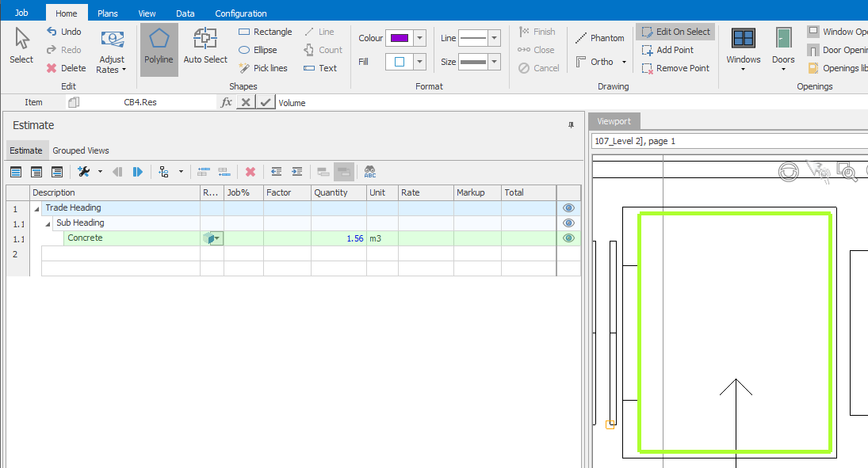This screenshot has width=868, height=468.
Task: Click the Auto Select tool
Action: [205, 49]
